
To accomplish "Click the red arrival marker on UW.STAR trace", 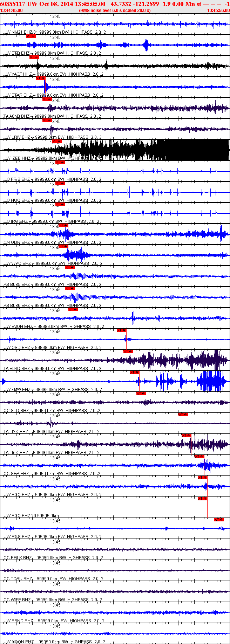I will click(41, 78).
